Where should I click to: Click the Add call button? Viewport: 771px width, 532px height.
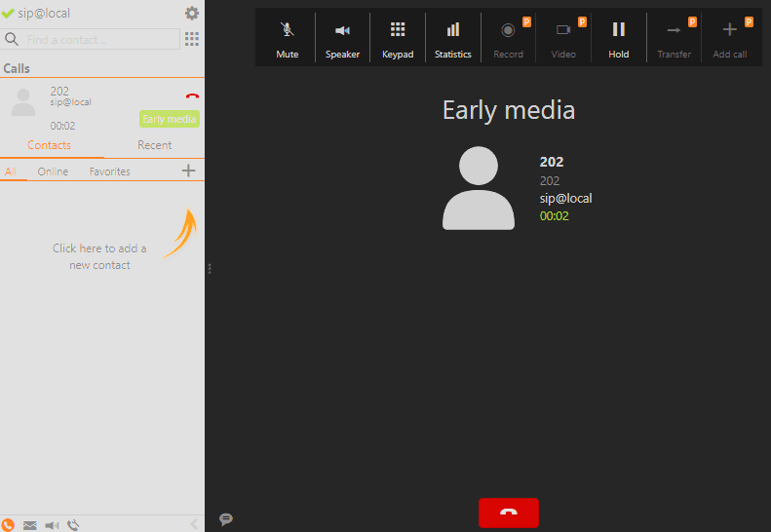(x=730, y=38)
